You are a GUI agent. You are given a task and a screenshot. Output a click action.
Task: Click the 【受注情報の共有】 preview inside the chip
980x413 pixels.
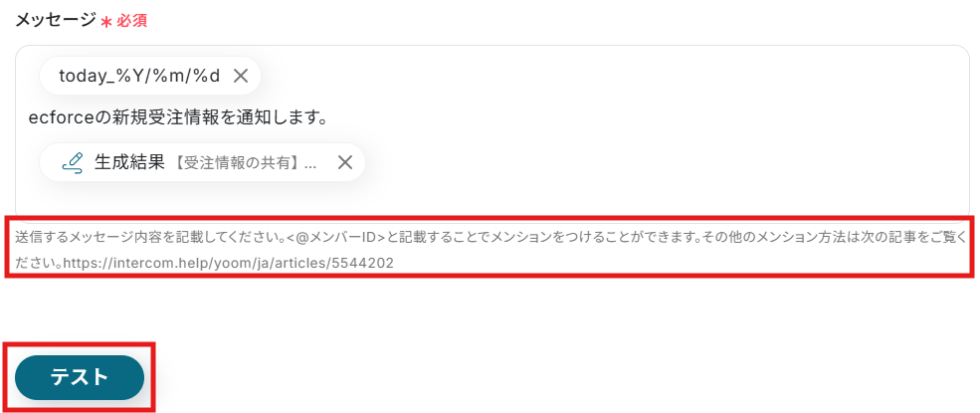[237, 163]
